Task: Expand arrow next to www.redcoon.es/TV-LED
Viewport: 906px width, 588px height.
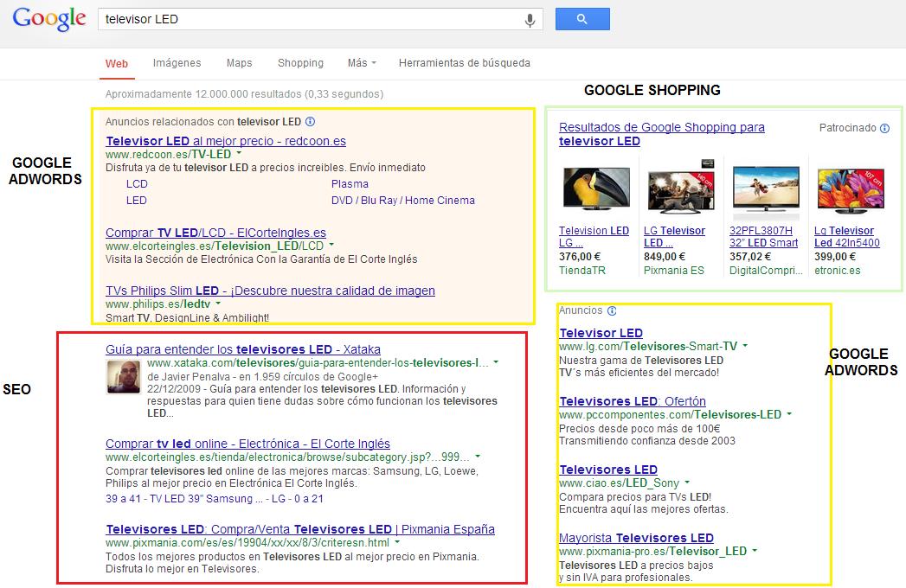Action: click(x=239, y=154)
